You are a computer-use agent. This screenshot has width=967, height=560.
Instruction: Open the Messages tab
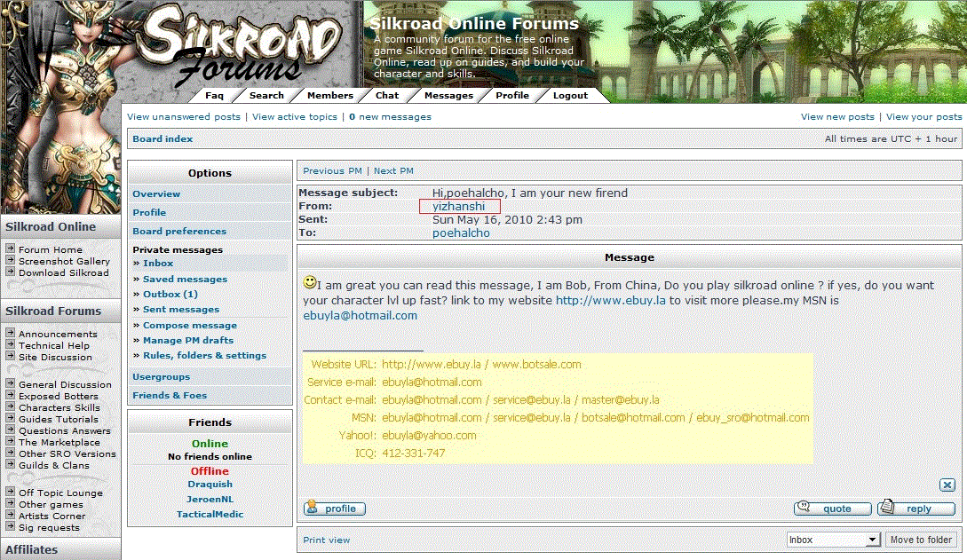tap(448, 96)
